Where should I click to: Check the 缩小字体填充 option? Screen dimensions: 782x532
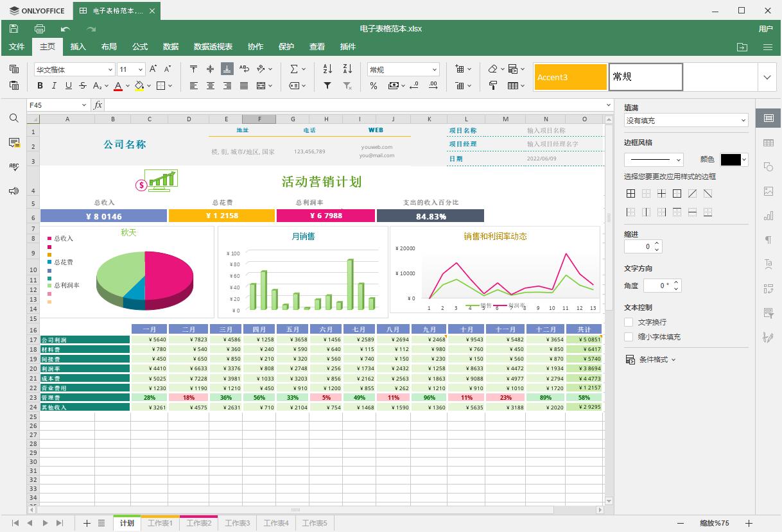coord(629,337)
